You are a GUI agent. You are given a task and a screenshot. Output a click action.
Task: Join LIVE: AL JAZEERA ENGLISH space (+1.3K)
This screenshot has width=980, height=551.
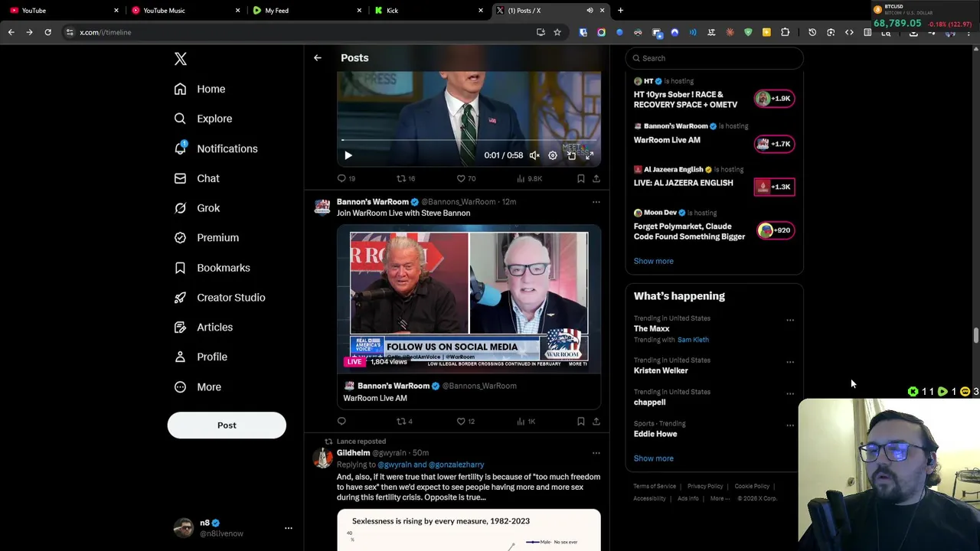pos(774,187)
